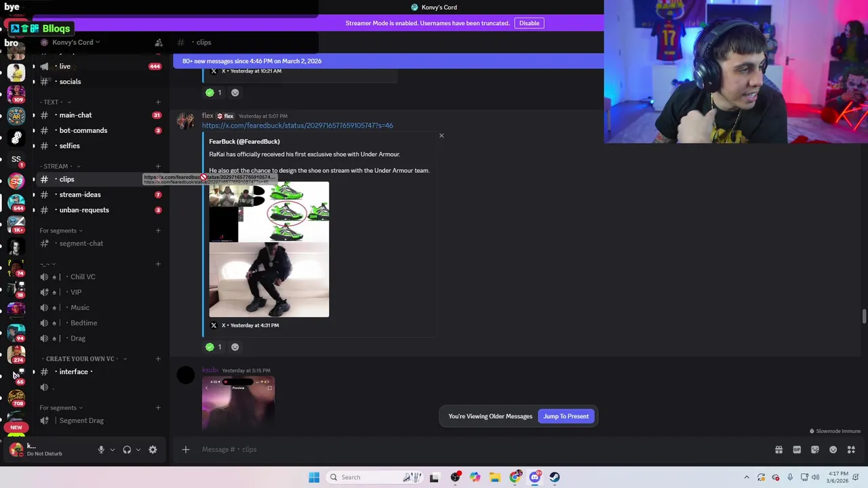
Task: Collapse CREATE YOUR OWN VC category
Action: click(x=84, y=359)
